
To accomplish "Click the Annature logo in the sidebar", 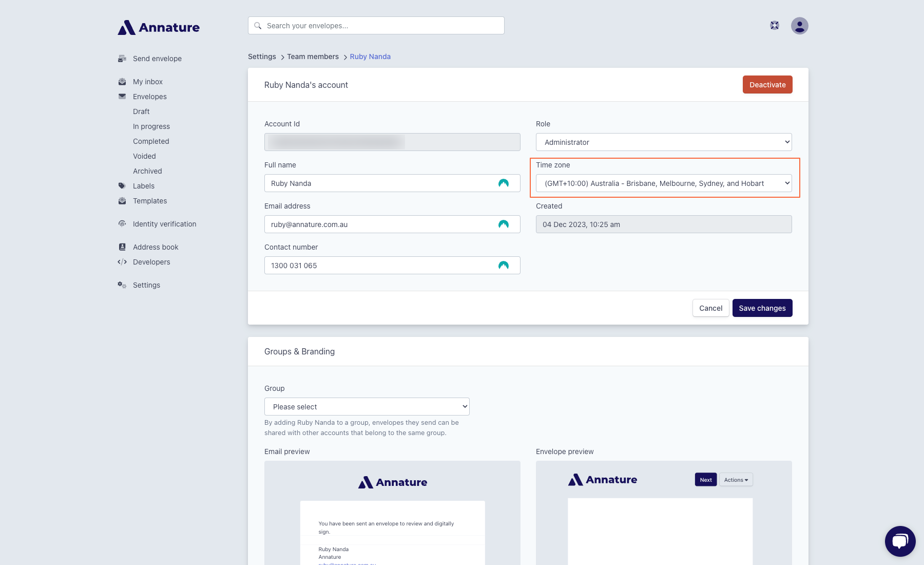I will click(x=159, y=27).
